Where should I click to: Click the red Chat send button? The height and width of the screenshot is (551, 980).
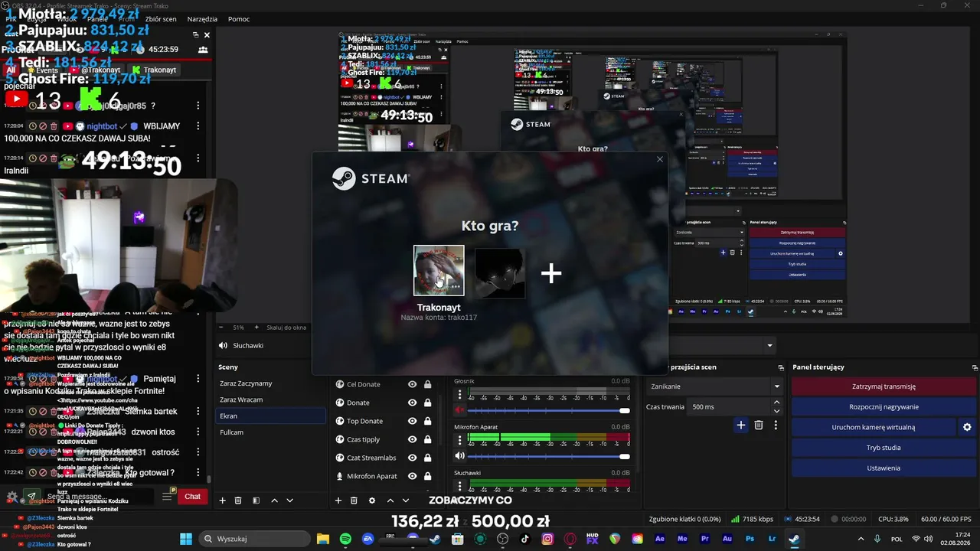(192, 497)
